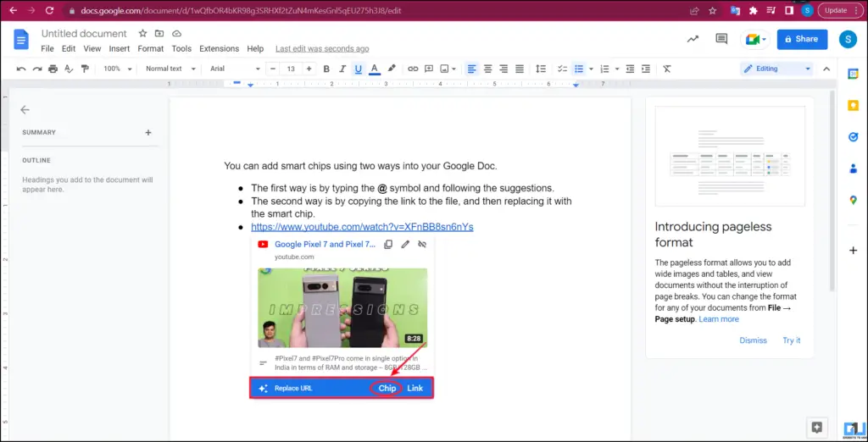
Task: Click the Untitled document title field
Action: (x=84, y=34)
